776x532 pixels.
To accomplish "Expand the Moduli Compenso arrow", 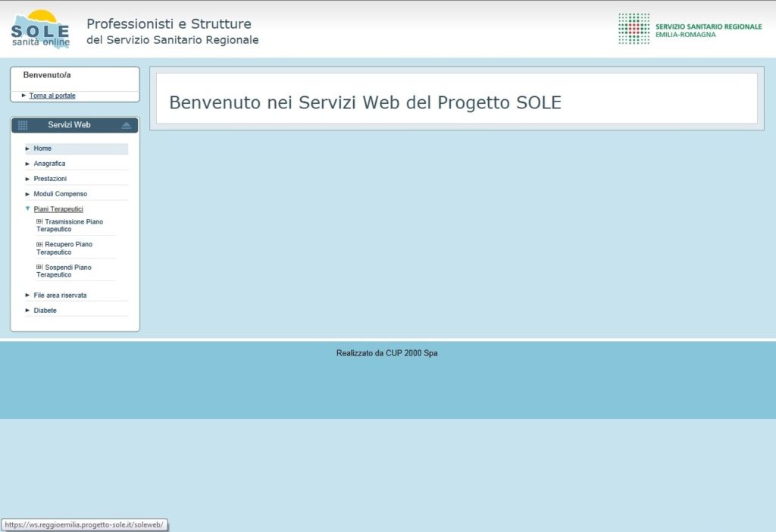I will point(28,194).
